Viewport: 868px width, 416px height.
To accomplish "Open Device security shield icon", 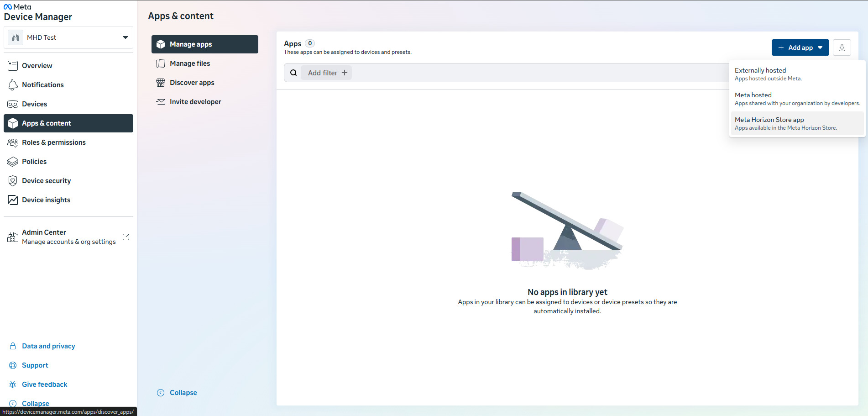I will pyautogui.click(x=13, y=181).
